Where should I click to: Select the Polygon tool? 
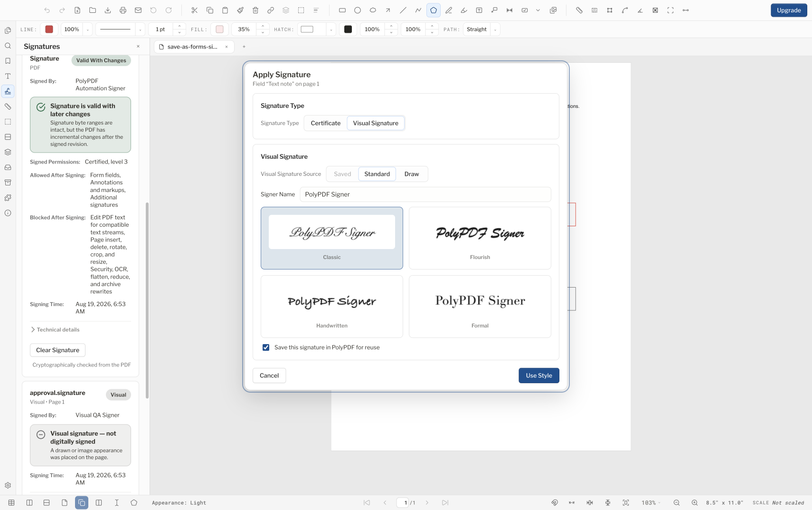[434, 10]
